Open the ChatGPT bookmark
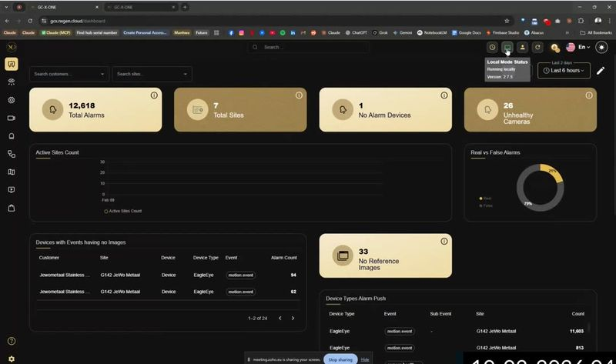This screenshot has width=616, height=364. coord(357,32)
